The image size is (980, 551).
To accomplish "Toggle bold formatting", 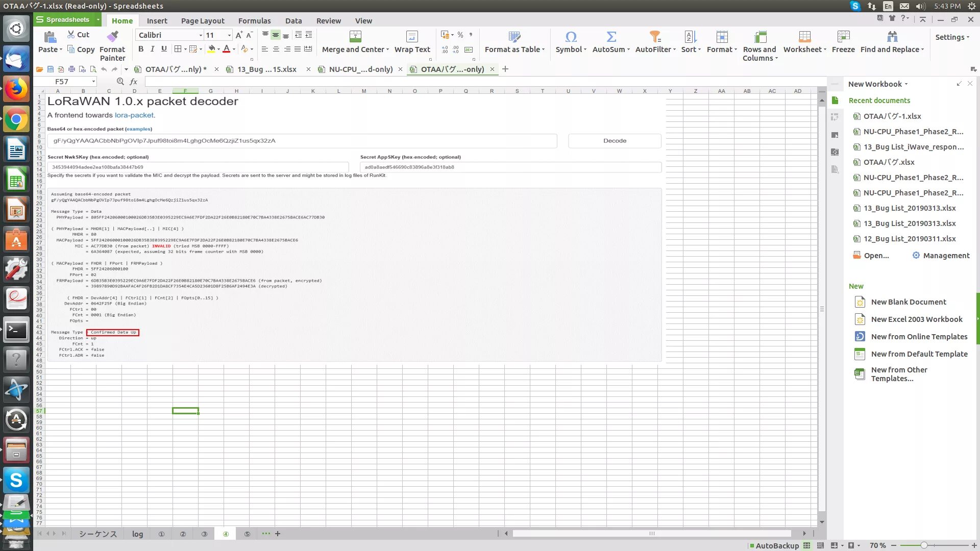I will (x=141, y=49).
